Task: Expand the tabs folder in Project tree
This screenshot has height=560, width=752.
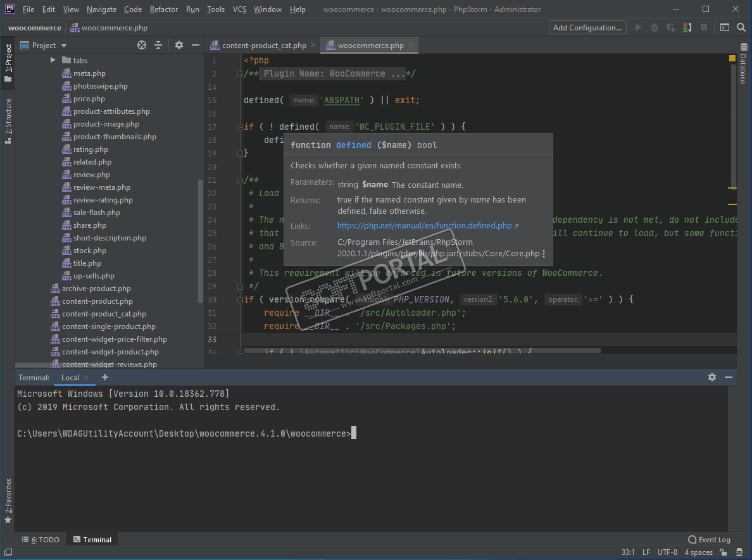Action: pyautogui.click(x=53, y=61)
